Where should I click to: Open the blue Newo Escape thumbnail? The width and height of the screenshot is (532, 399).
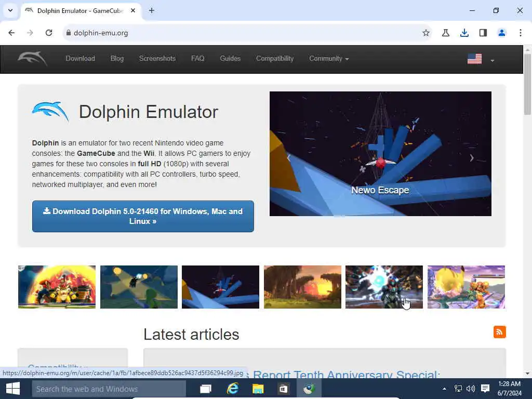(220, 287)
